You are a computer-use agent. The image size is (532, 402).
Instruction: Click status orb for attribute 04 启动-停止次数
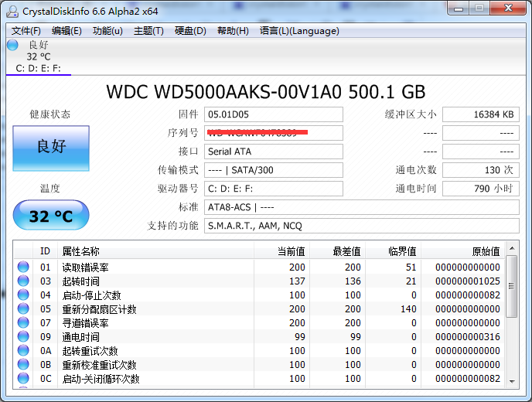pos(23,295)
